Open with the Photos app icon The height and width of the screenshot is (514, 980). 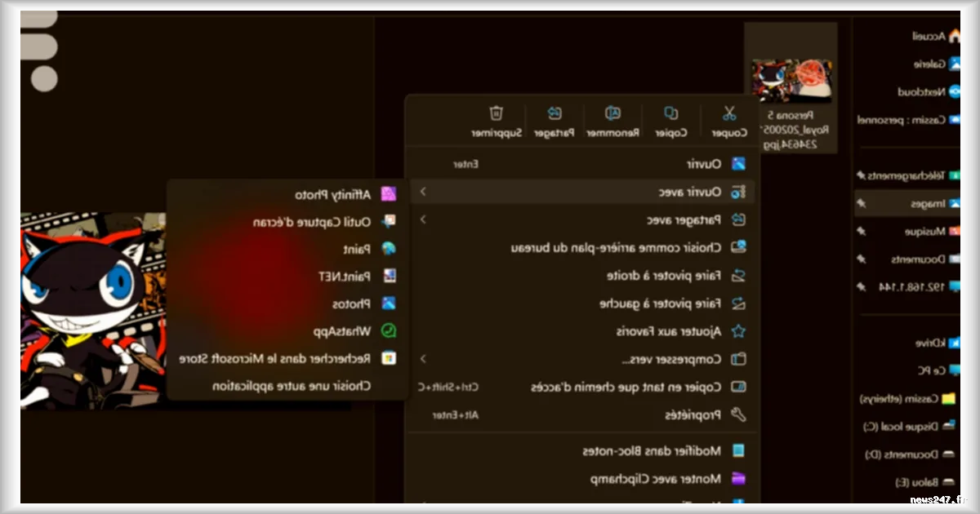click(x=389, y=304)
